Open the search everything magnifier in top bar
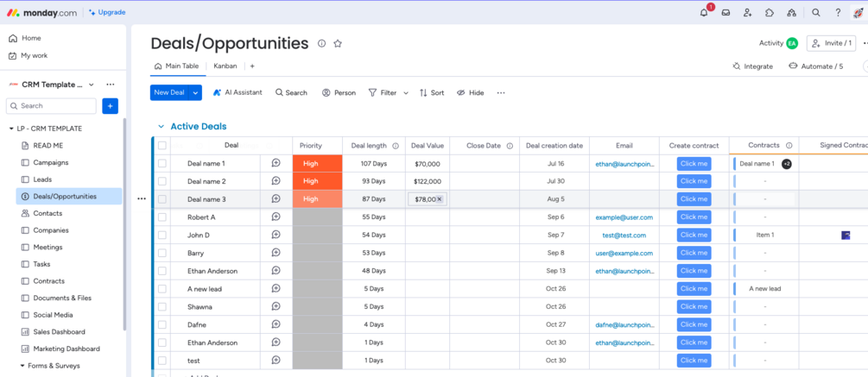The width and height of the screenshot is (868, 377). click(816, 13)
